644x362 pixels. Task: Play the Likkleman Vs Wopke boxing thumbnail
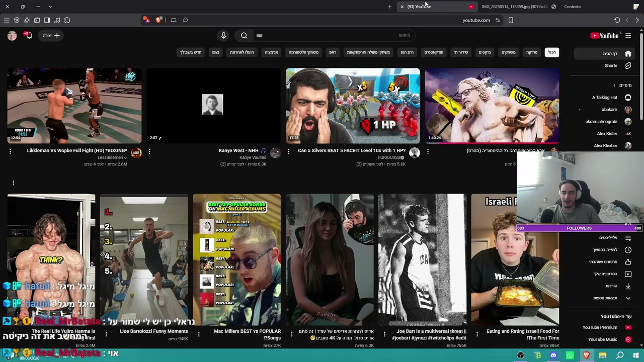coord(74,106)
